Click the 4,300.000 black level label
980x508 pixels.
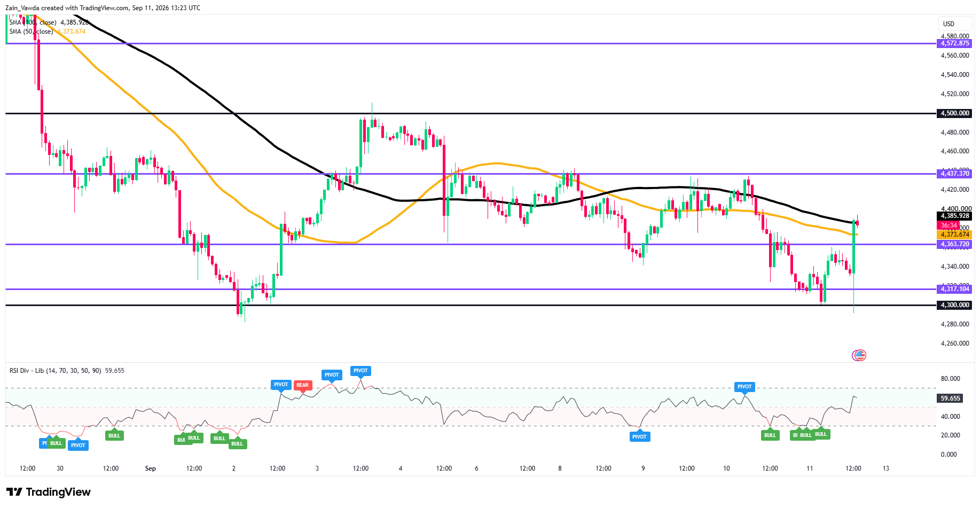pyautogui.click(x=954, y=305)
